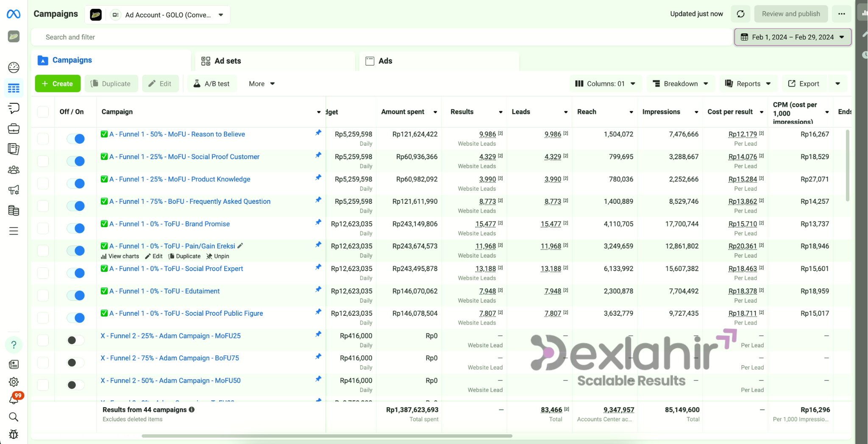This screenshot has width=868, height=444.
Task: Open notifications bell with 99 badge
Action: [14, 399]
